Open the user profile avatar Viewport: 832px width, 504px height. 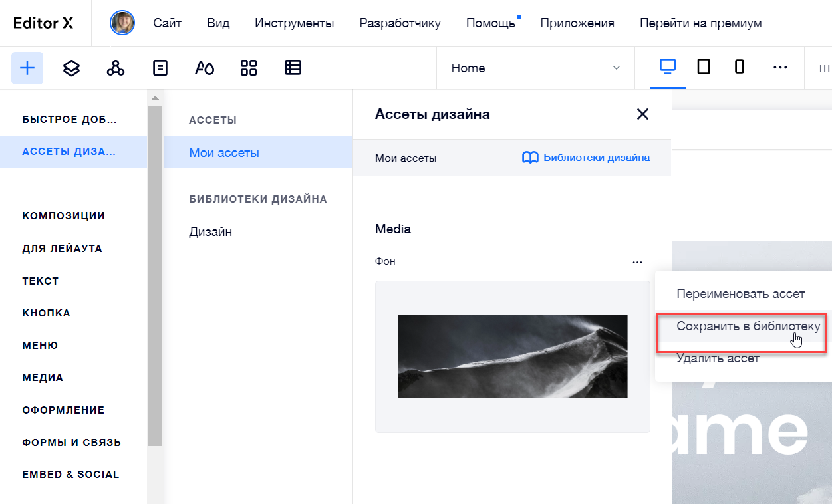[122, 23]
